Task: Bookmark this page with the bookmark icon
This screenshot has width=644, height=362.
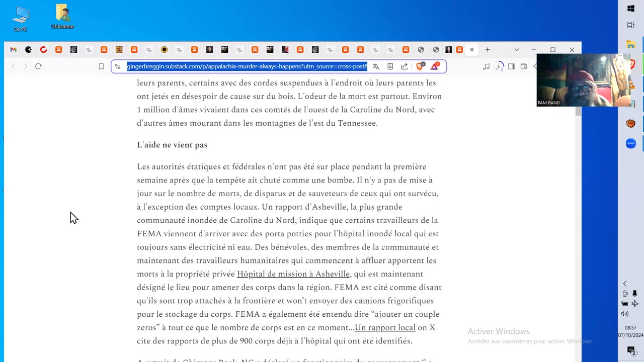Action: click(x=101, y=66)
